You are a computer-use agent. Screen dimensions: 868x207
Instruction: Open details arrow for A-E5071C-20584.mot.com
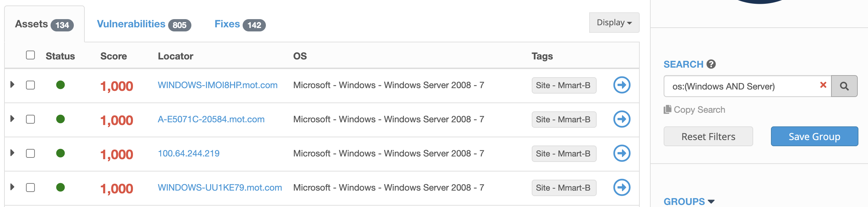coord(622,119)
